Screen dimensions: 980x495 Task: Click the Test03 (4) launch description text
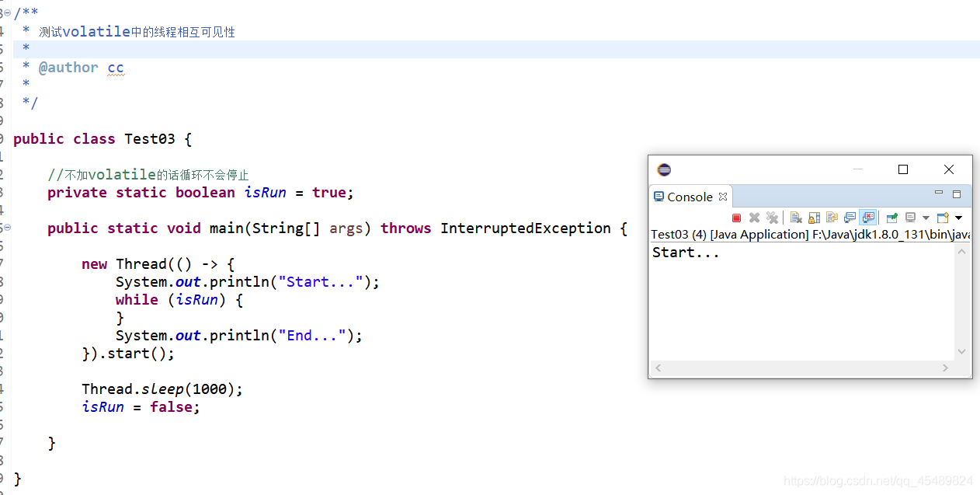point(810,234)
